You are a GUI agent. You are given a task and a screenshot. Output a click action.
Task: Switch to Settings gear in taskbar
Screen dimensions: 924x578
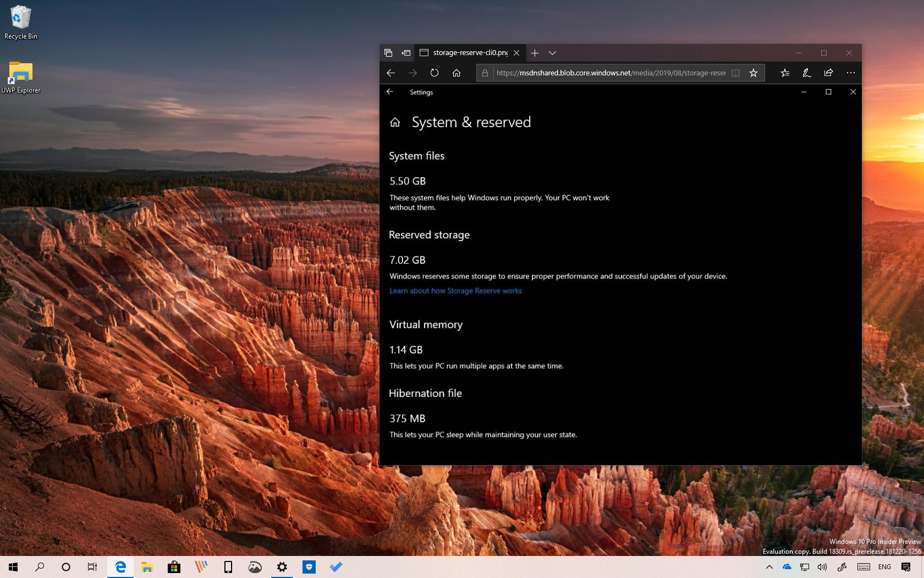(x=282, y=567)
